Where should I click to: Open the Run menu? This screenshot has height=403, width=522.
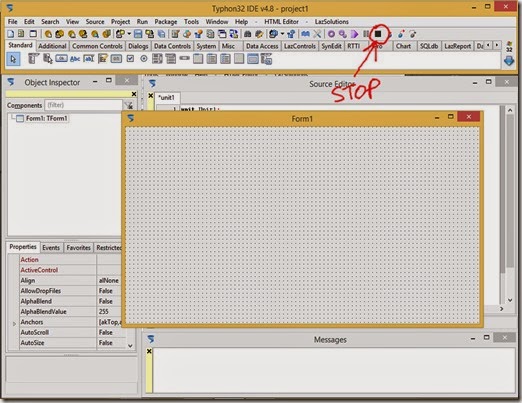[x=142, y=22]
